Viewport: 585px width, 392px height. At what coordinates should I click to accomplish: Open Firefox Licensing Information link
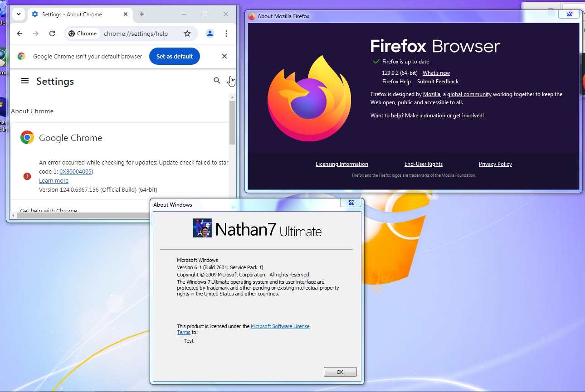click(x=341, y=164)
